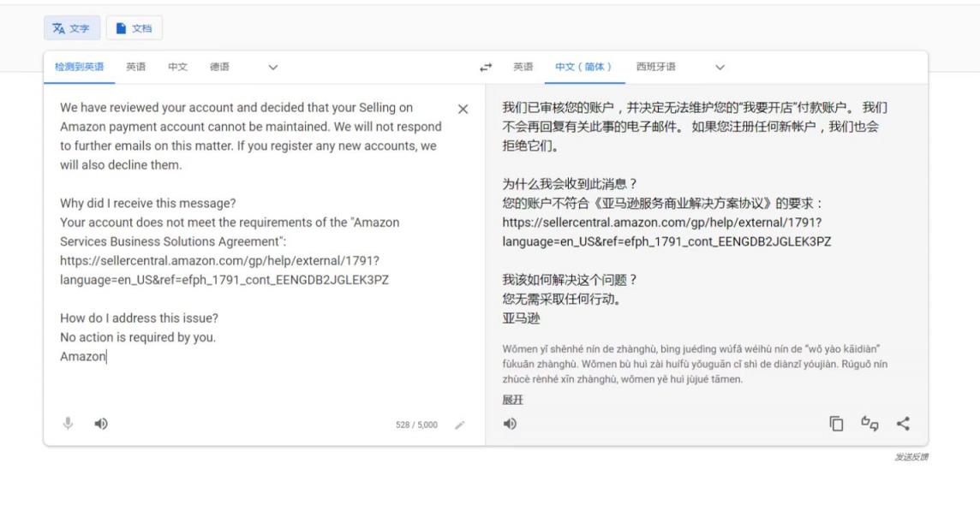Rate or suggest an edit to the translation
980x517 pixels.
[x=870, y=423]
